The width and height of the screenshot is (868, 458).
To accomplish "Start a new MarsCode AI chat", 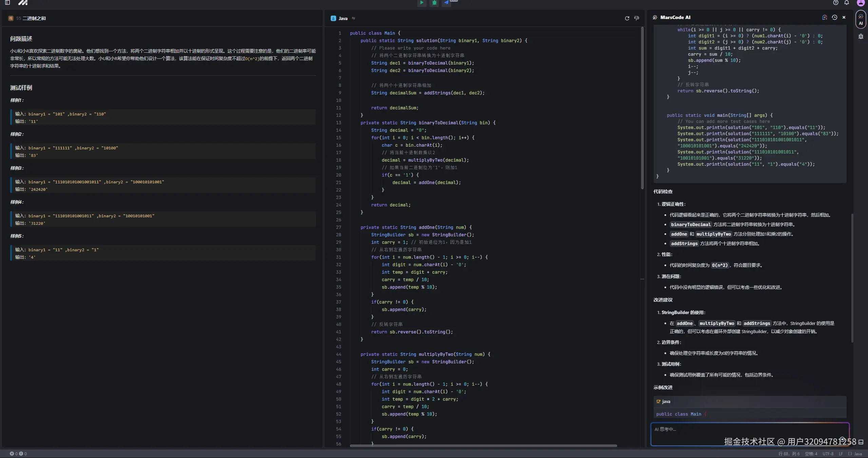I will coord(825,17).
